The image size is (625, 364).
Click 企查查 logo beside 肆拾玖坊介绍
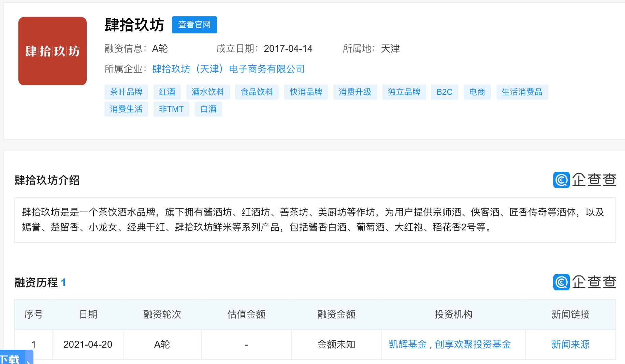(x=585, y=180)
